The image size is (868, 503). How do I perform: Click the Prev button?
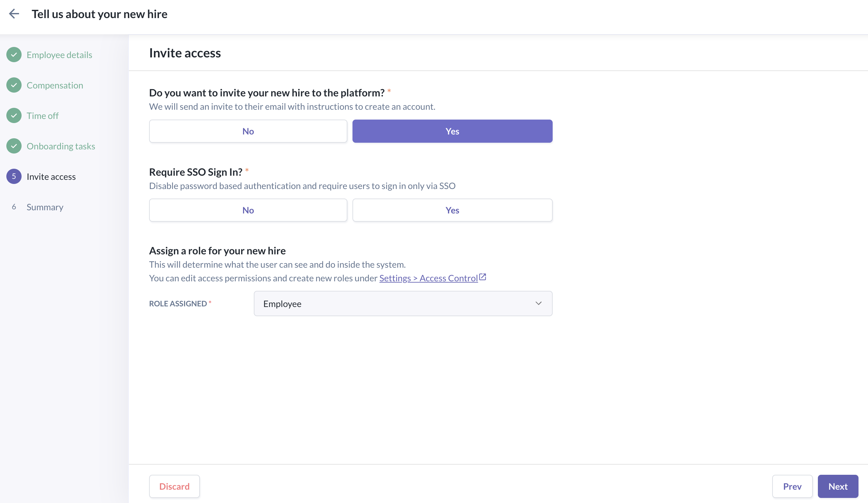[792, 486]
